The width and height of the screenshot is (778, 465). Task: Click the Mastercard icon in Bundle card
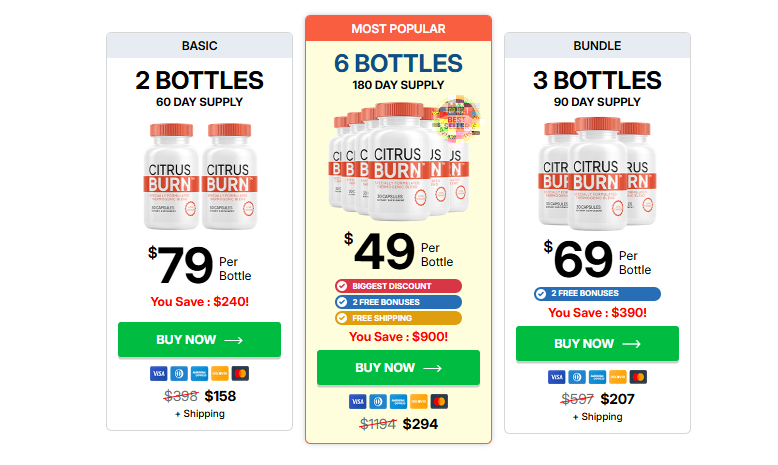(x=638, y=377)
